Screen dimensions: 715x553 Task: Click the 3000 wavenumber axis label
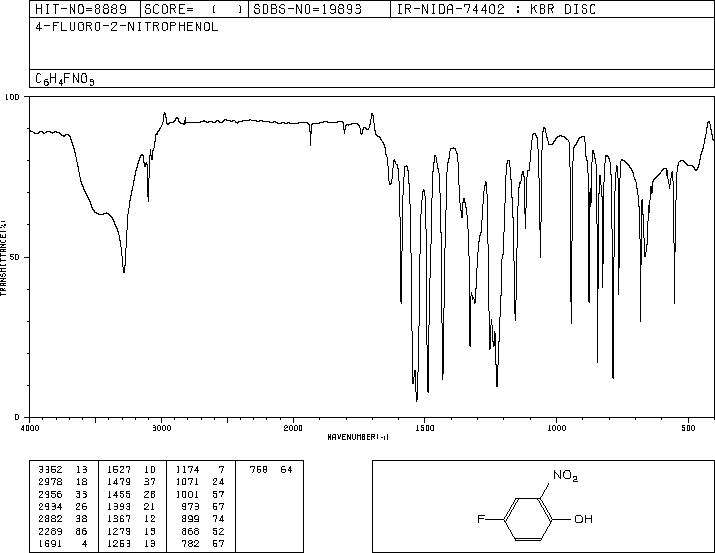[x=161, y=428]
